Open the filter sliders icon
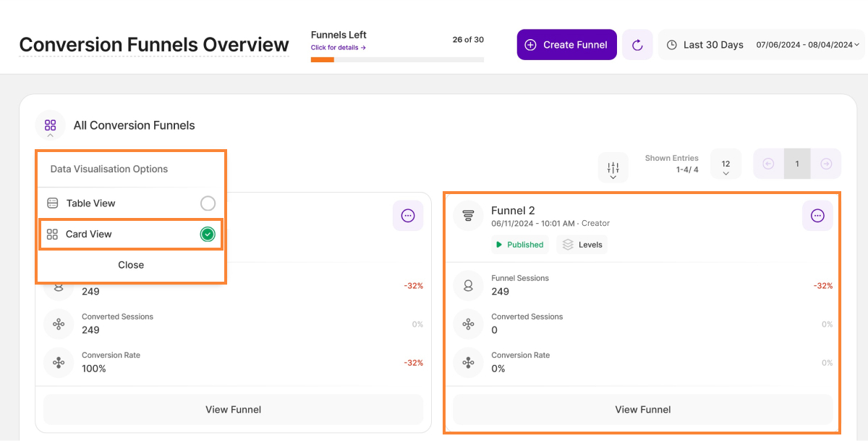The image size is (868, 441). [613, 167]
